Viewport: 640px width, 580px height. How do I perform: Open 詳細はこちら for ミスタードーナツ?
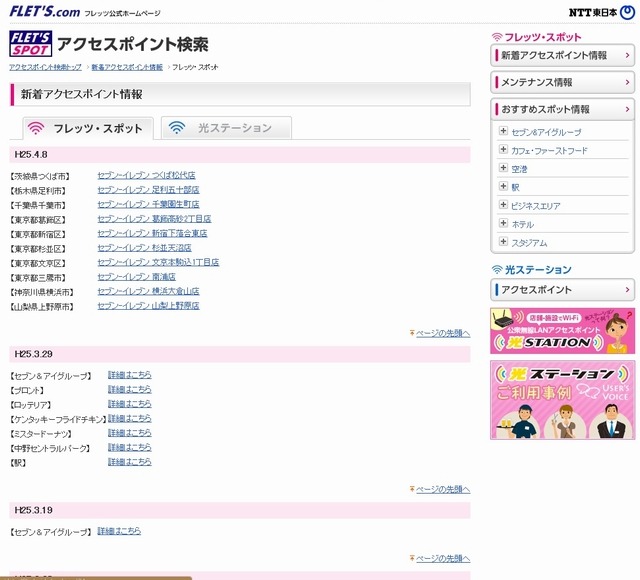pos(129,433)
